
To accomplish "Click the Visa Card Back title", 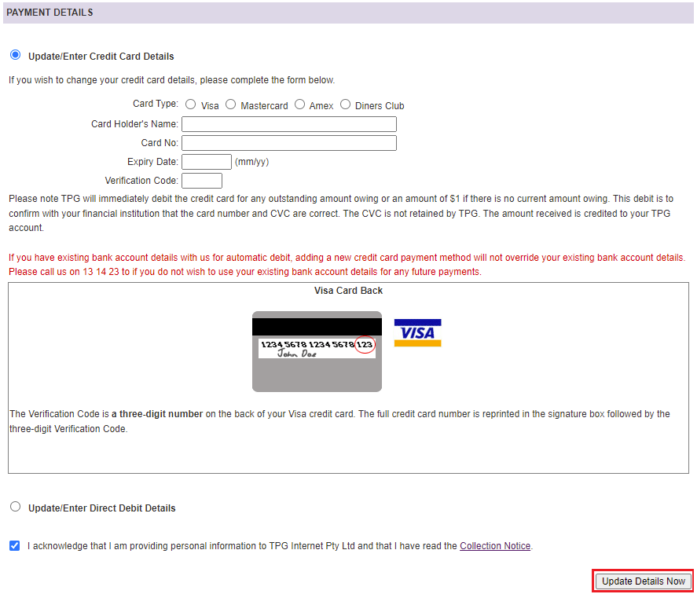I will 349,291.
